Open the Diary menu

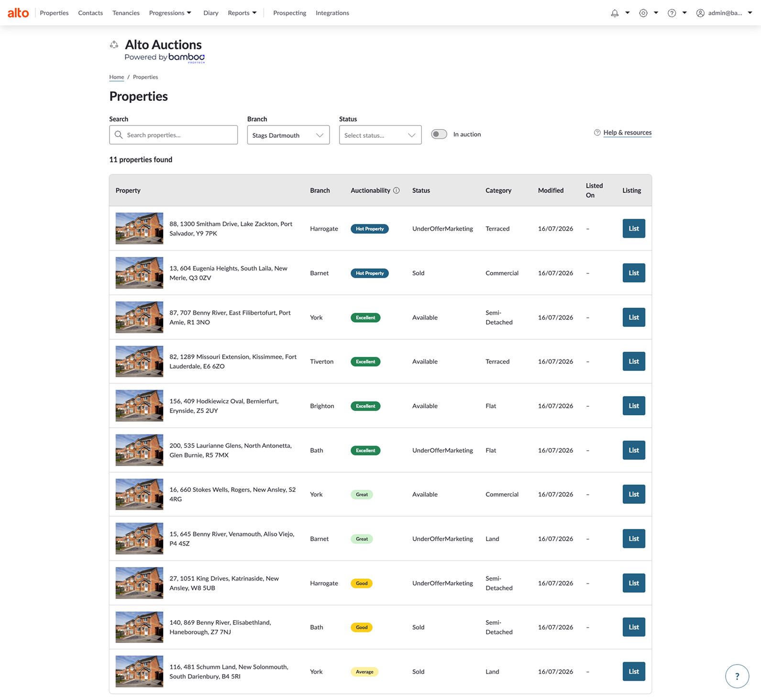click(211, 13)
